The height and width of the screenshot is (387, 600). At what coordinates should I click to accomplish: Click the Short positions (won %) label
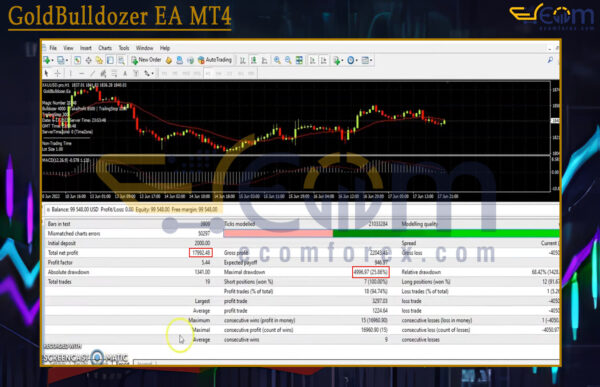pos(248,282)
